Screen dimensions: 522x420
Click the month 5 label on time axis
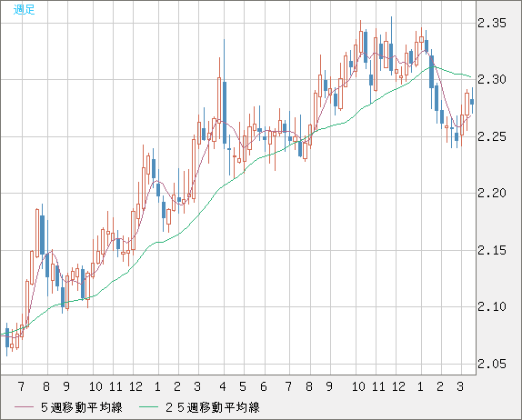[x=243, y=386]
